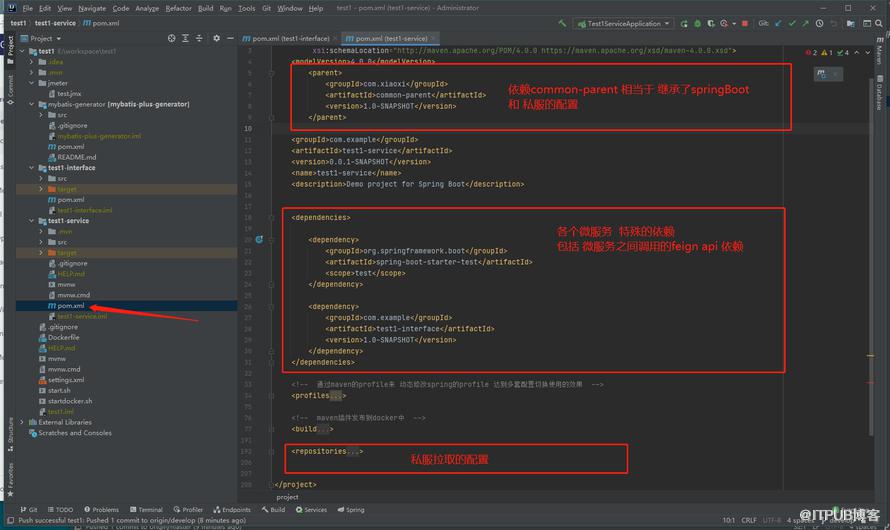Click the green Git Commit checkmark

click(792, 23)
